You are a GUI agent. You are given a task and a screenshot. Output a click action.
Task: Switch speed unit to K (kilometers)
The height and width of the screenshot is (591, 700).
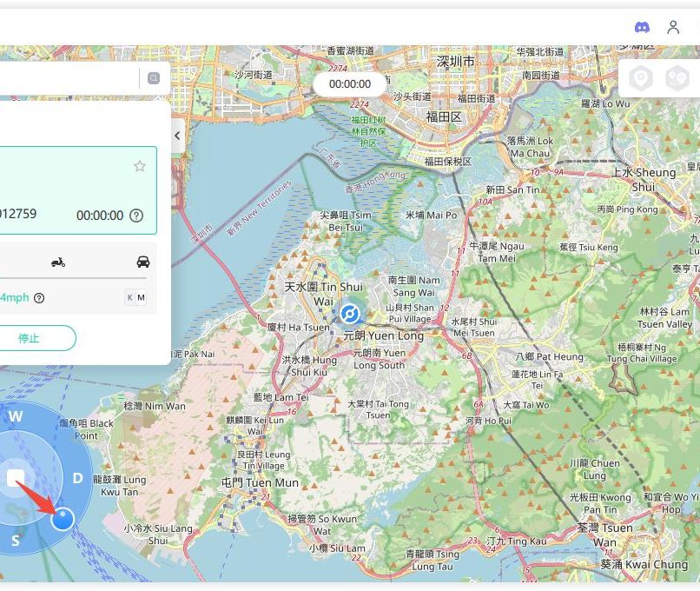click(130, 298)
